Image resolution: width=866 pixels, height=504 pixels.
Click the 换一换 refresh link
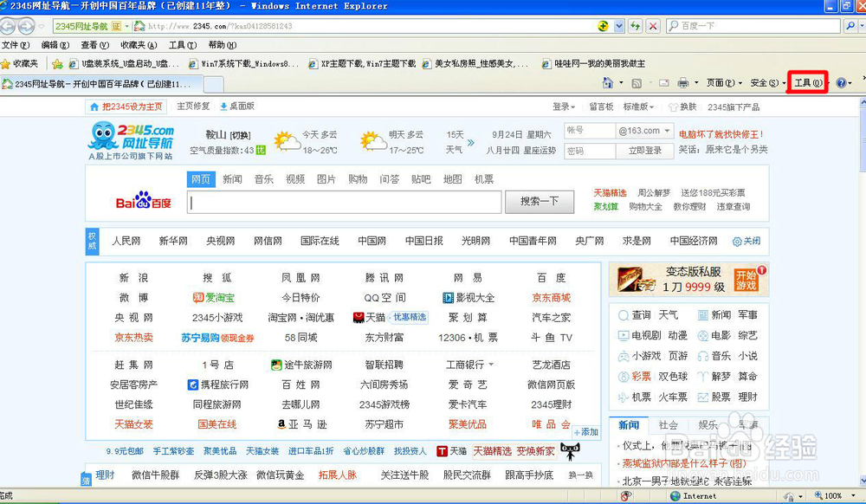580,475
